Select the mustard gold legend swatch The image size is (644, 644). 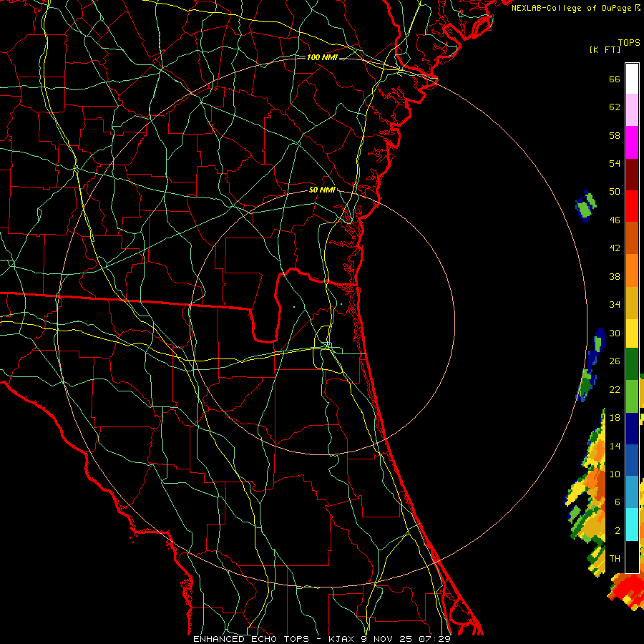coord(632,303)
